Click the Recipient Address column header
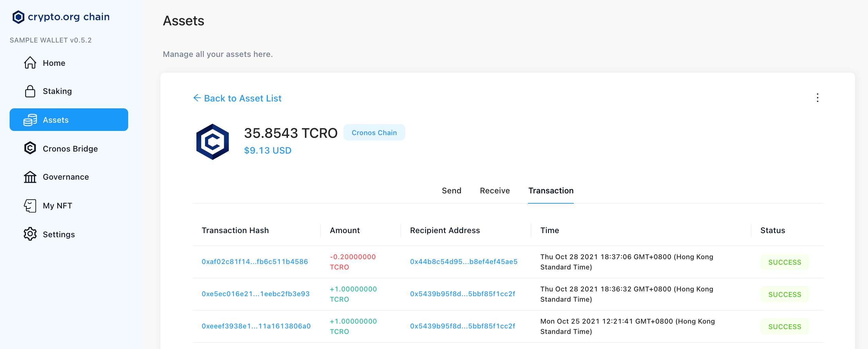Image resolution: width=868 pixels, height=349 pixels. pos(445,230)
